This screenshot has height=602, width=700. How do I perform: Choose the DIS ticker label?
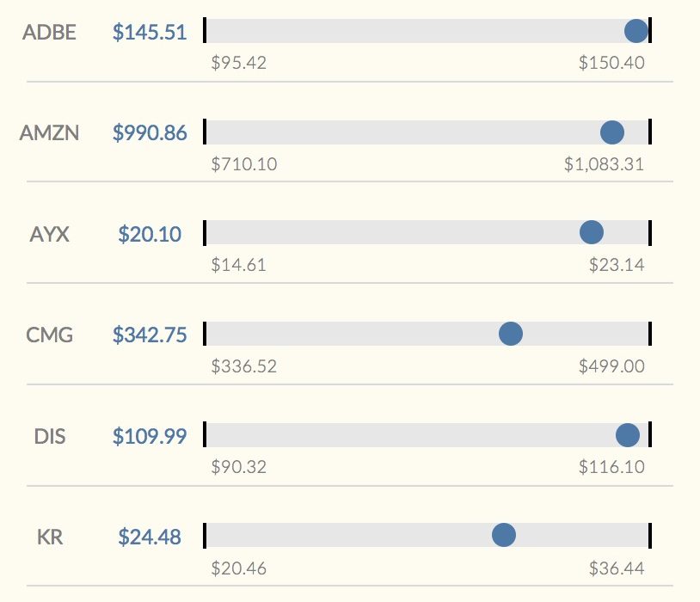[x=50, y=436]
